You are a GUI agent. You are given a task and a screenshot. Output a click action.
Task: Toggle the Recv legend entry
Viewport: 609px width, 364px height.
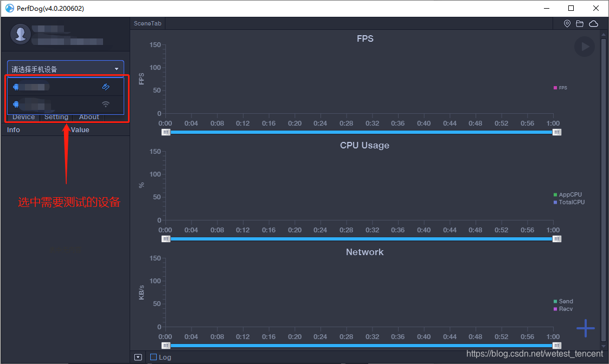[x=563, y=309]
